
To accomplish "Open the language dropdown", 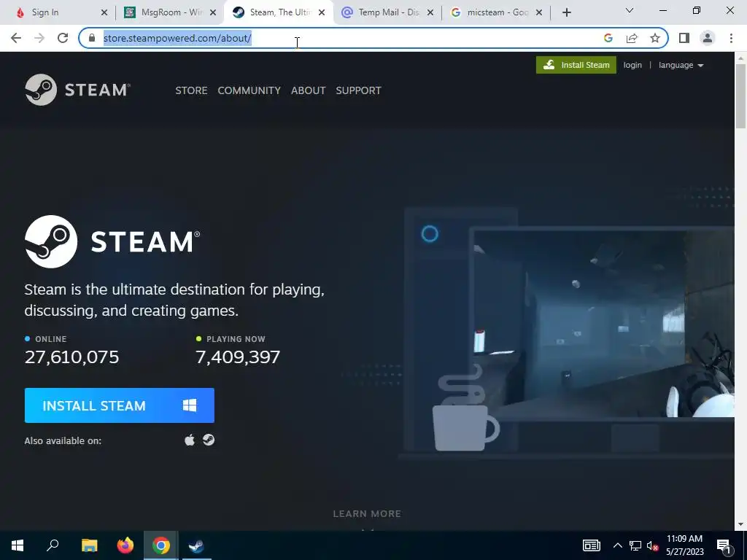I will tap(681, 65).
